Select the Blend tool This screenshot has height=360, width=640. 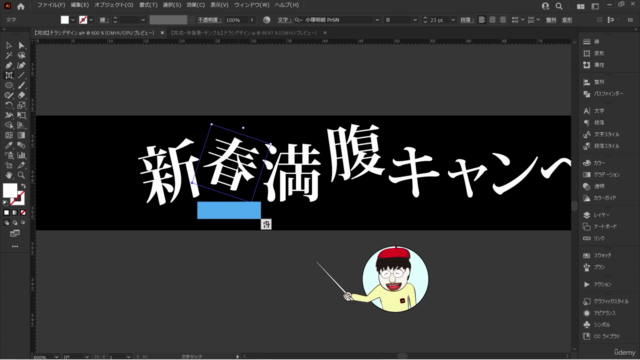point(21,145)
